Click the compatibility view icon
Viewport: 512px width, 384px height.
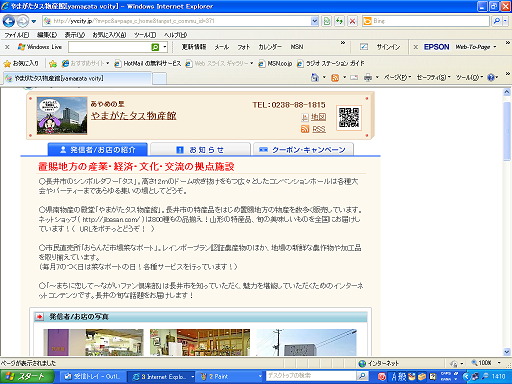327,21
